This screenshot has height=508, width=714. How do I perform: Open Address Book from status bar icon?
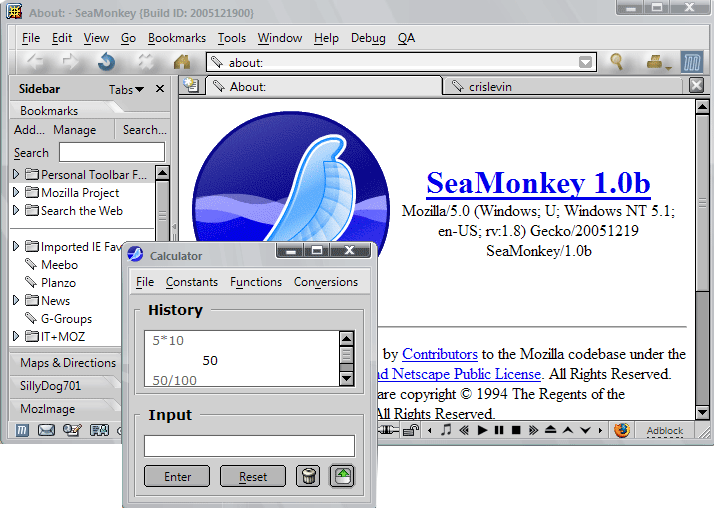[99, 430]
